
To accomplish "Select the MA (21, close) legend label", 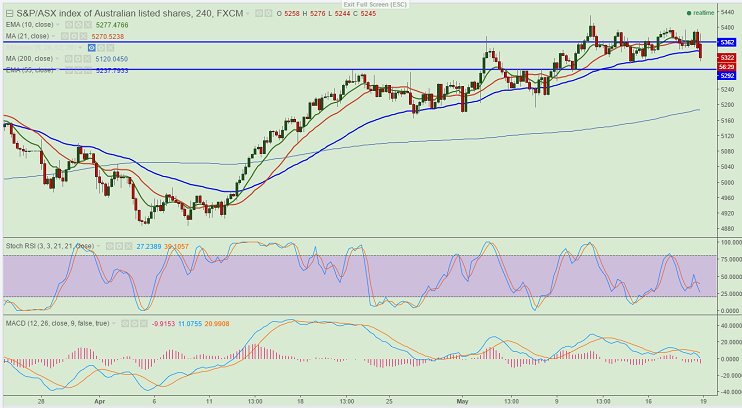I will [27, 36].
